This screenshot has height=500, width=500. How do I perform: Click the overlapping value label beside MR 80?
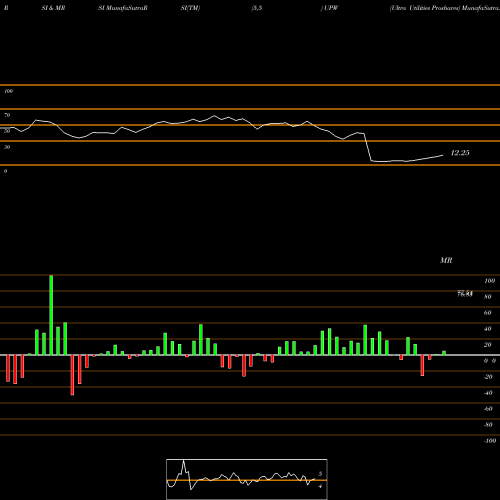465,294
